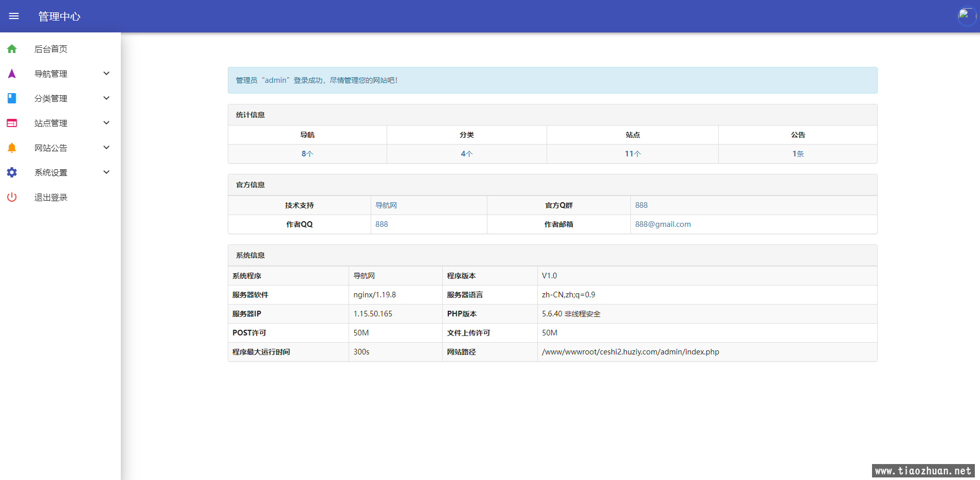Click the admin login success message
Screen dimensions: 980x480
tap(553, 80)
